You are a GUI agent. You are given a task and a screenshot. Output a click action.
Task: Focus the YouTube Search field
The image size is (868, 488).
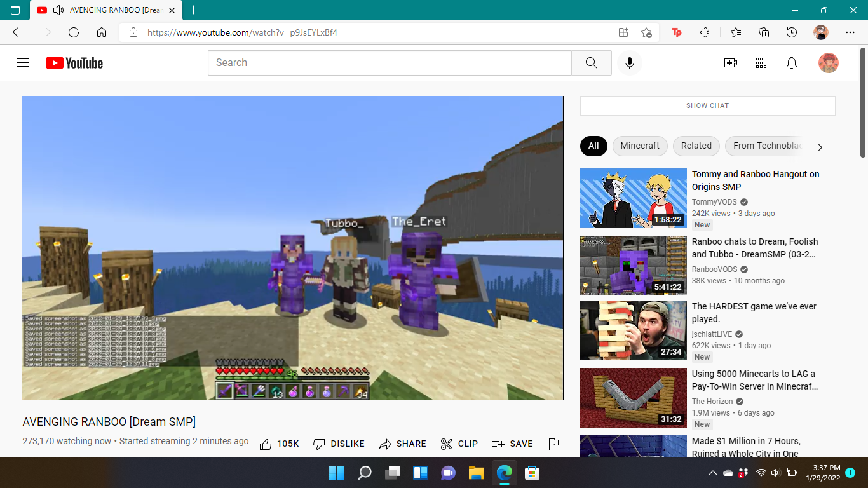click(390, 63)
